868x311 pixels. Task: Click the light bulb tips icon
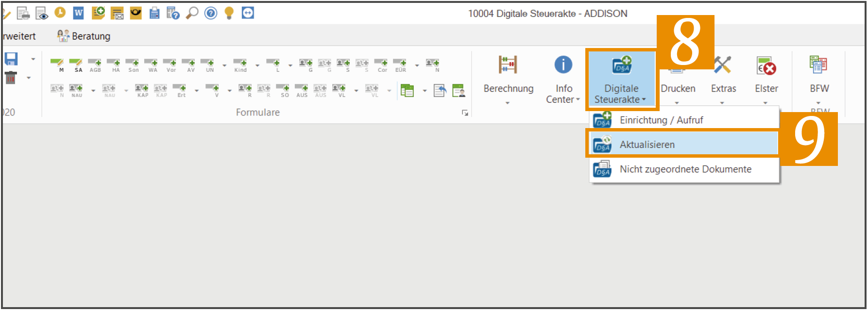(x=229, y=13)
